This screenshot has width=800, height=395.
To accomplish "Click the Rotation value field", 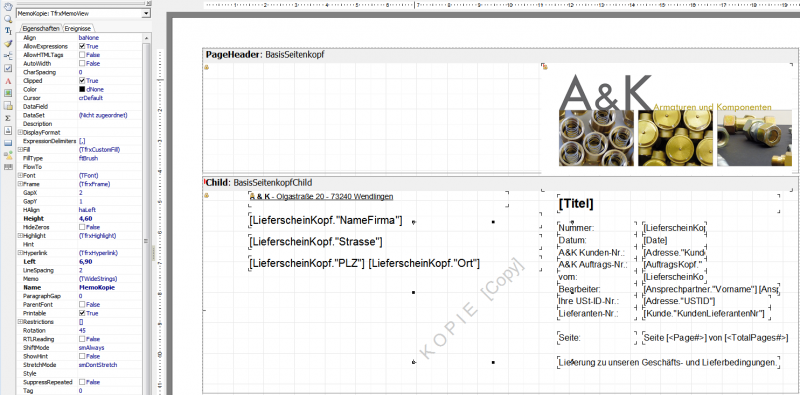I will (109, 330).
